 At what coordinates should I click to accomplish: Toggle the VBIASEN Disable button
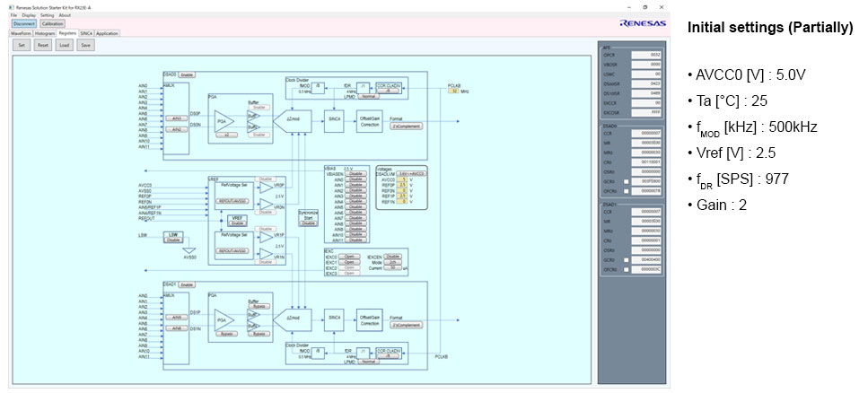pos(355,173)
